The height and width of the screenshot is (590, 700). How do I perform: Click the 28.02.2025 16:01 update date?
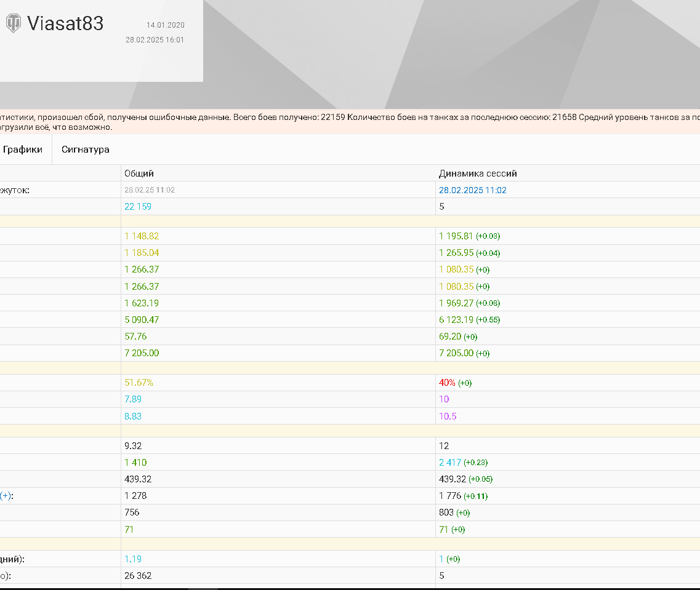[155, 40]
